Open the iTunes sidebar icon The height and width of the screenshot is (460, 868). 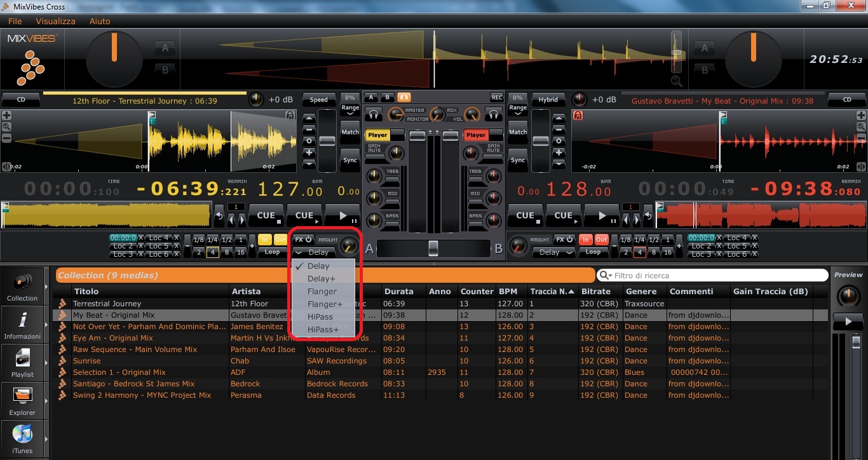22,438
